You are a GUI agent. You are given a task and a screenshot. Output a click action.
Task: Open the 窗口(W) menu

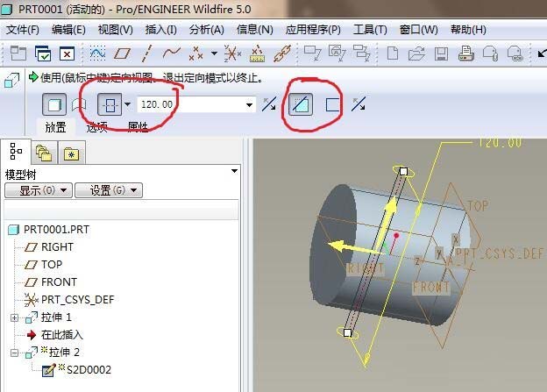tap(419, 30)
